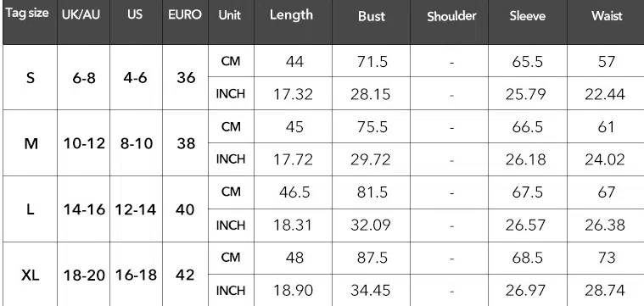Screen dimensions: 644x306
Task: Select the UK/AU column header
Action: (81, 14)
